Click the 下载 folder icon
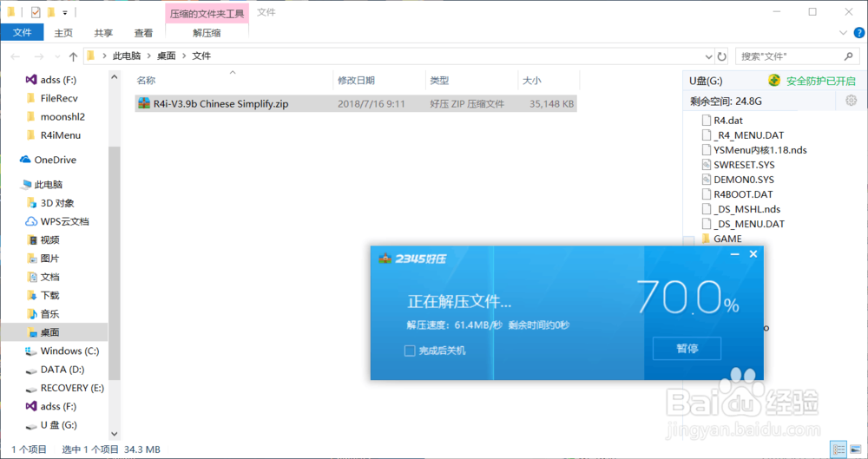This screenshot has width=868, height=459. pyautogui.click(x=31, y=295)
